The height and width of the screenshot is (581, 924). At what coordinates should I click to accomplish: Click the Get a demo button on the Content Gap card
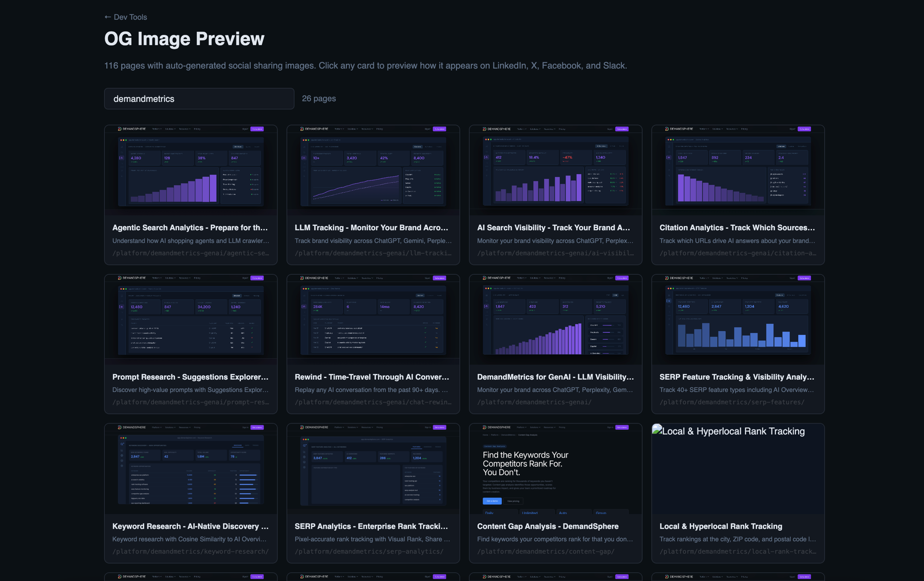coord(492,501)
